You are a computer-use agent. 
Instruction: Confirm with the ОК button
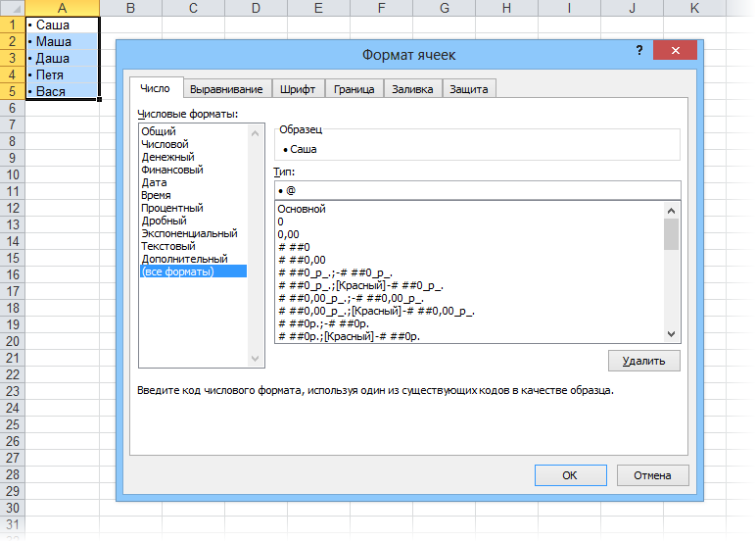[x=570, y=475]
